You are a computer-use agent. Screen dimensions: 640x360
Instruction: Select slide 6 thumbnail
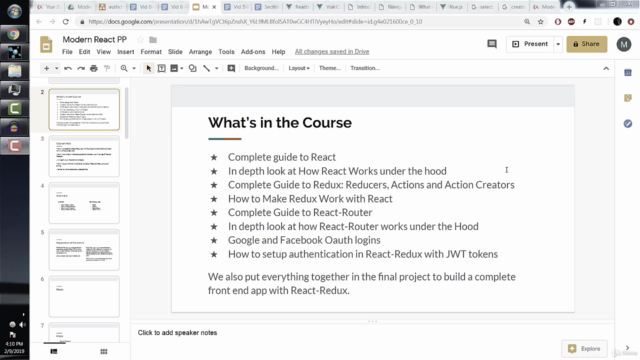click(84, 296)
